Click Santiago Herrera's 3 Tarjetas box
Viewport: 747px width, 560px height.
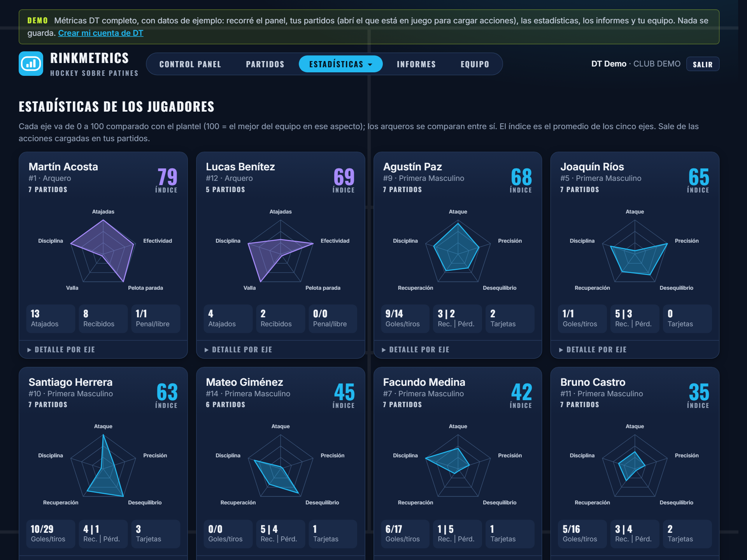(x=156, y=534)
